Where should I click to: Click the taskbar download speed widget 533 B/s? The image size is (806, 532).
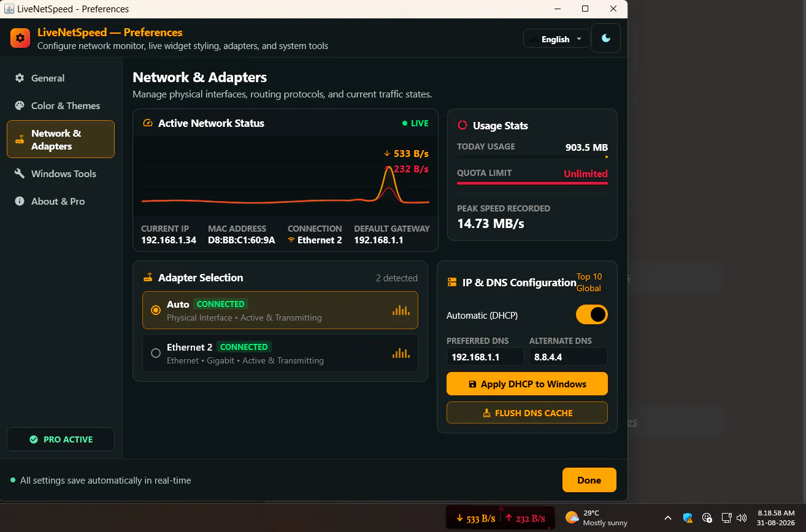click(475, 519)
